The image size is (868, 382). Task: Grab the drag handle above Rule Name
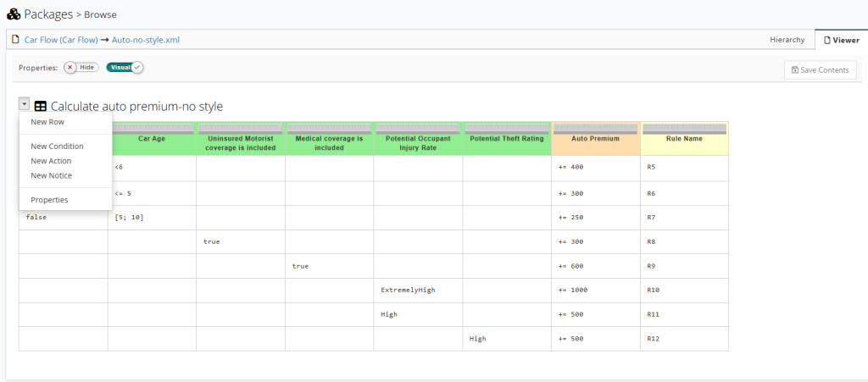(x=684, y=129)
